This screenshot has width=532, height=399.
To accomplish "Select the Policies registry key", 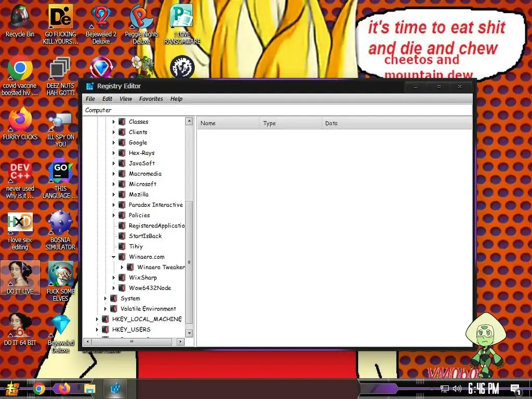I will 139,215.
